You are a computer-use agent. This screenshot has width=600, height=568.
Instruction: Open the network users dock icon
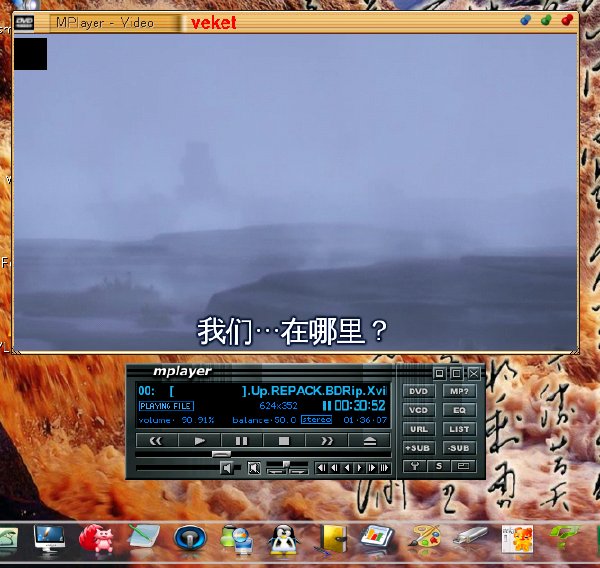[236, 539]
